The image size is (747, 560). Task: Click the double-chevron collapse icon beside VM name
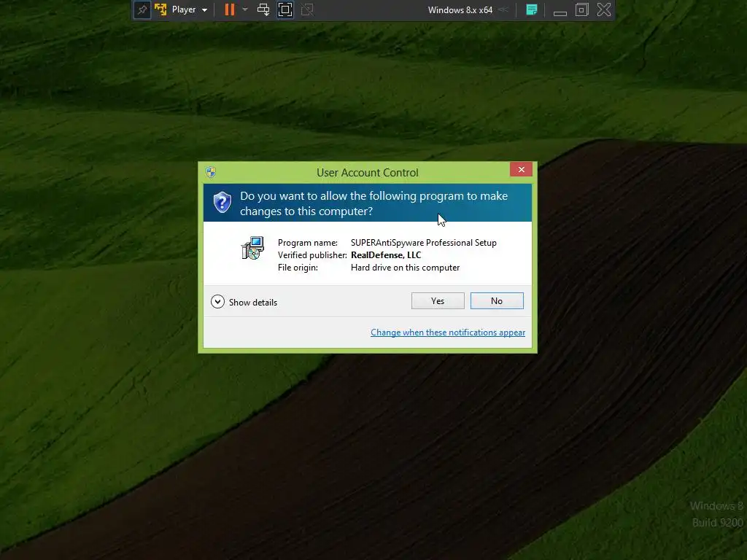pyautogui.click(x=503, y=9)
